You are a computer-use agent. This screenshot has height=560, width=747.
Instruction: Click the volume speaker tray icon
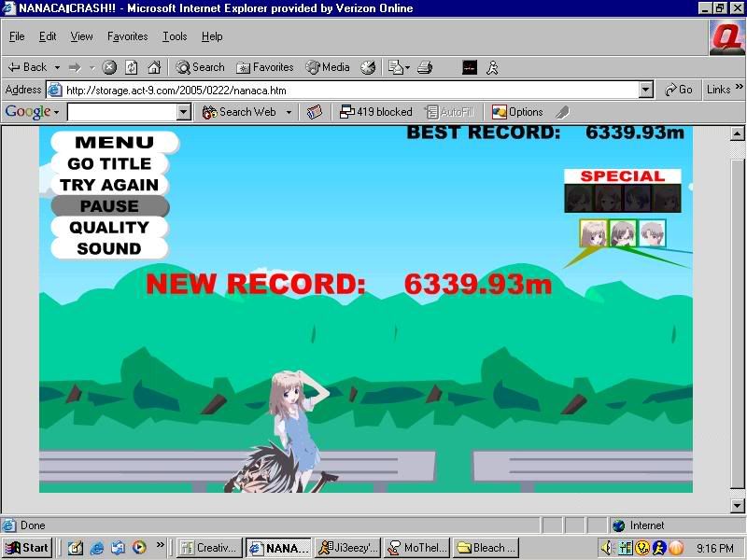(607, 549)
